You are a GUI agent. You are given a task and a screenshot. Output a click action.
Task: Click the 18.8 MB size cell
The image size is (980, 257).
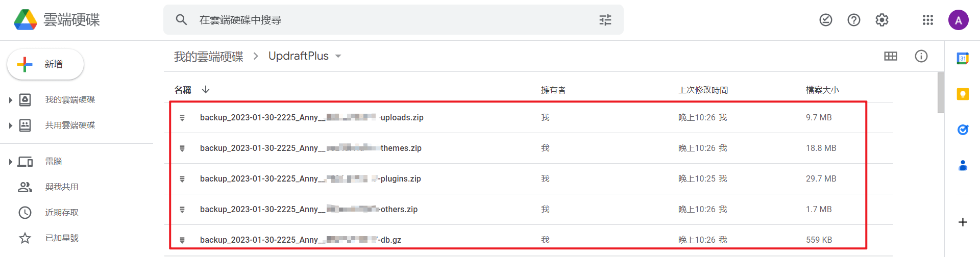(x=821, y=148)
